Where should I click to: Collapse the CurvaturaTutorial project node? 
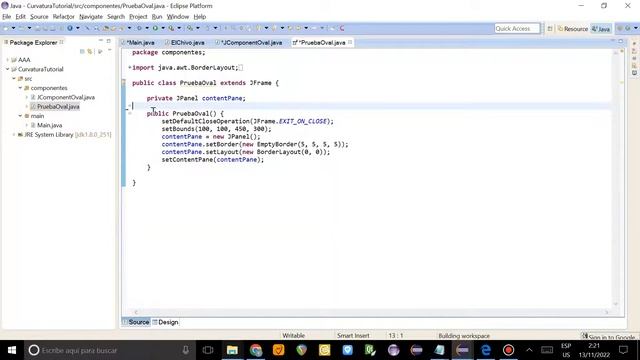7,69
